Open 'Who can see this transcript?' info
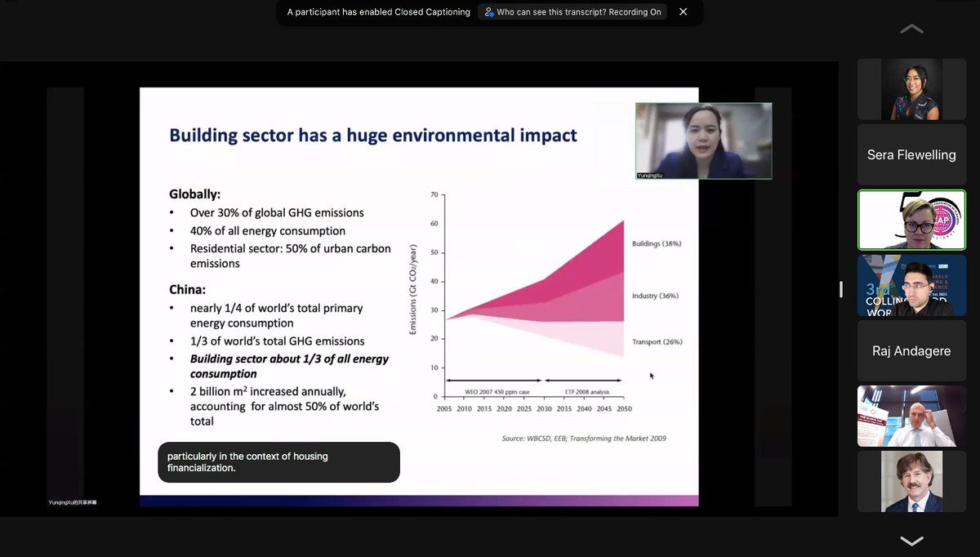Viewport: 980px width, 557px height. 572,12
